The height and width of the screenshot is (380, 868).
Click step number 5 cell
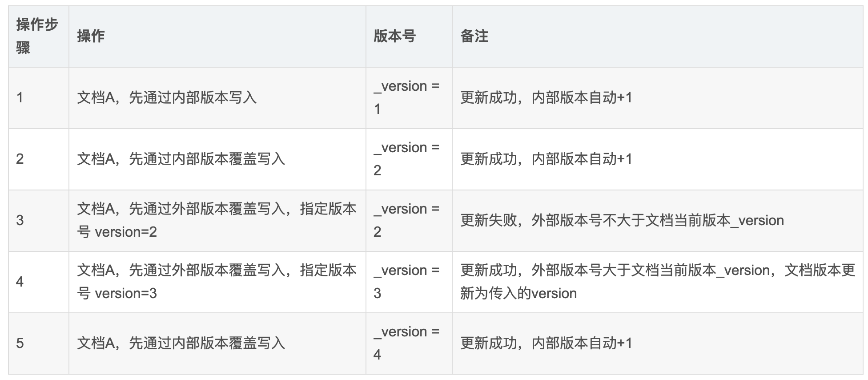point(20,343)
